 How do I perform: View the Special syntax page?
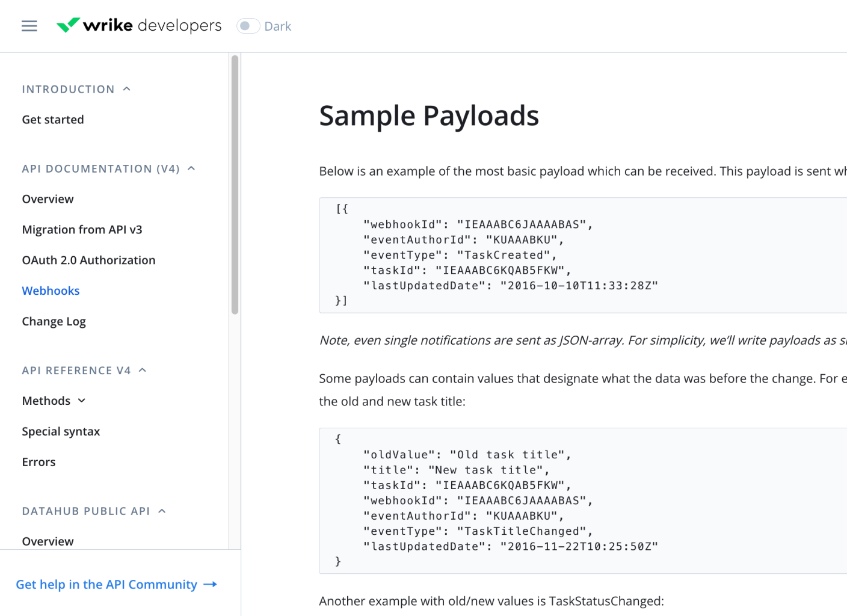click(61, 431)
